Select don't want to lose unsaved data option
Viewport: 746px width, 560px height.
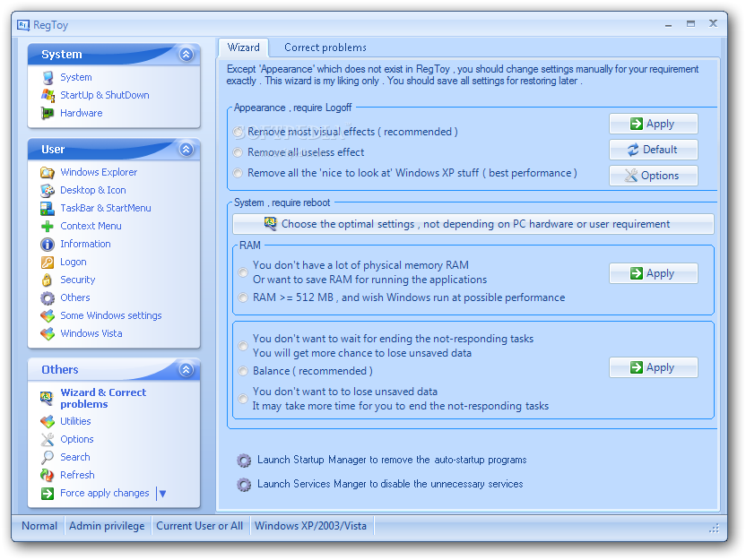click(x=243, y=399)
